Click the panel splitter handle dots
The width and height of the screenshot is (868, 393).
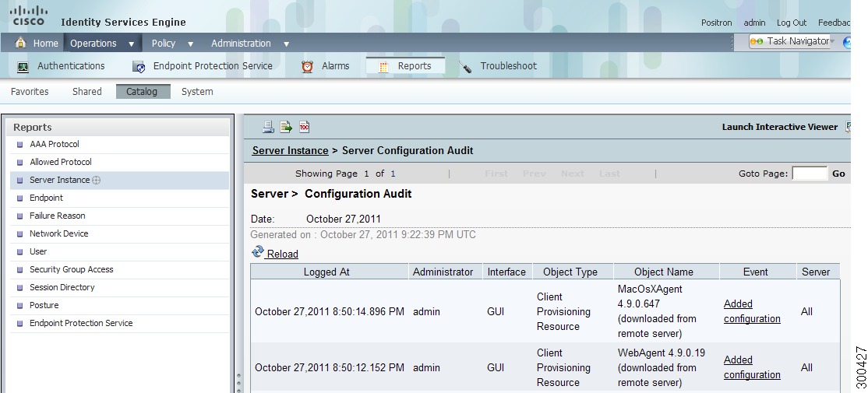(238, 381)
